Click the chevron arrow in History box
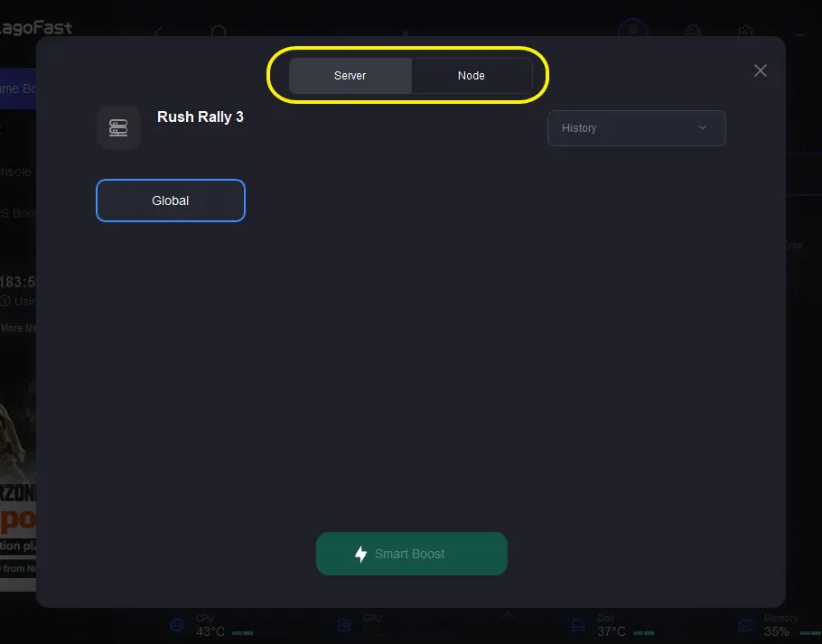Screen dimensions: 822x644 [703, 127]
